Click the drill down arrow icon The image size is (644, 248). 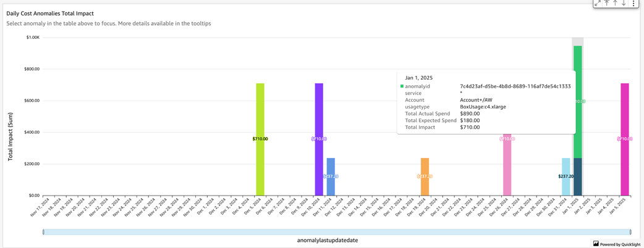coord(624,4)
